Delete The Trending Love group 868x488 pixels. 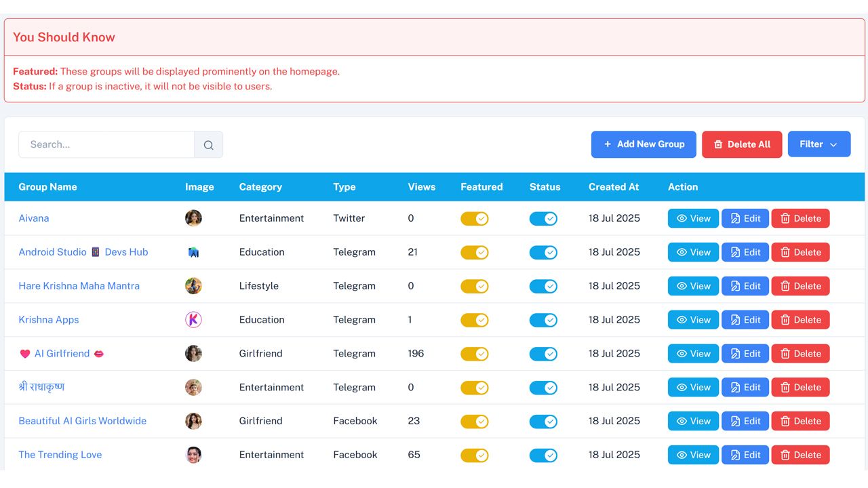point(800,455)
